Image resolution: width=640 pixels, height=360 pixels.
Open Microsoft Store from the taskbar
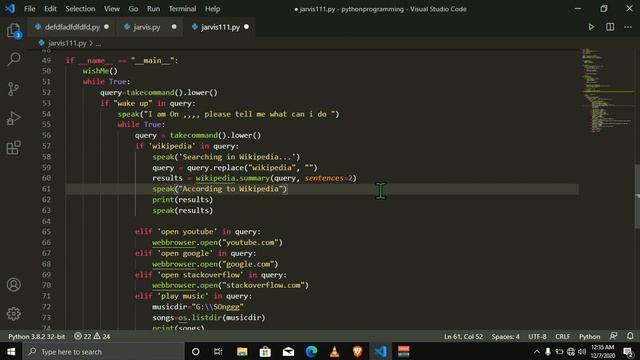coord(265,351)
